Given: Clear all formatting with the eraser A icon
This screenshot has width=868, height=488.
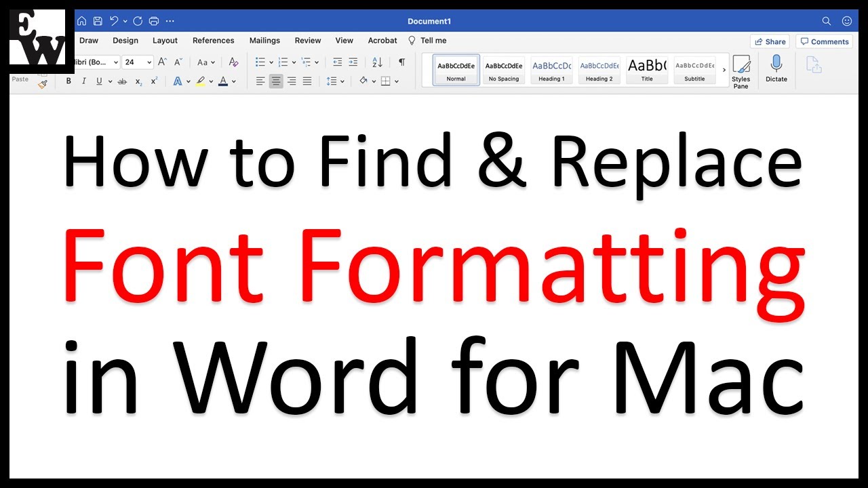Looking at the screenshot, I should point(233,62).
